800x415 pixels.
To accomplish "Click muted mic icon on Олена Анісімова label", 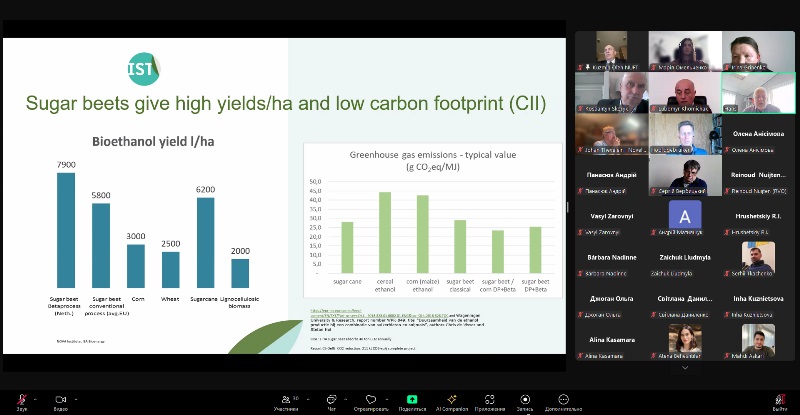I will coord(727,150).
